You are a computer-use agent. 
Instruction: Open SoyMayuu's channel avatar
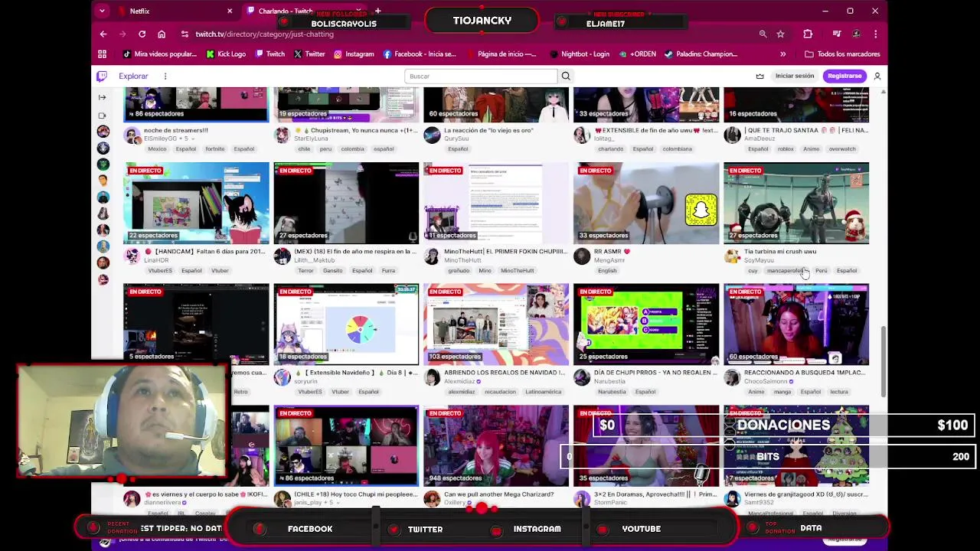click(732, 256)
